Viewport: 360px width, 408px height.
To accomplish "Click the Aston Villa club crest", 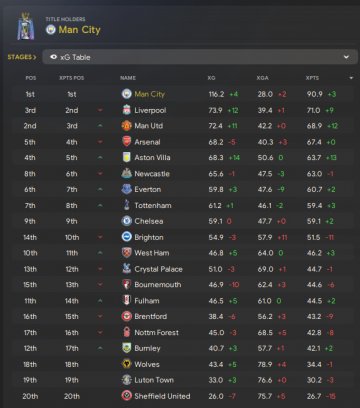I will tap(127, 157).
